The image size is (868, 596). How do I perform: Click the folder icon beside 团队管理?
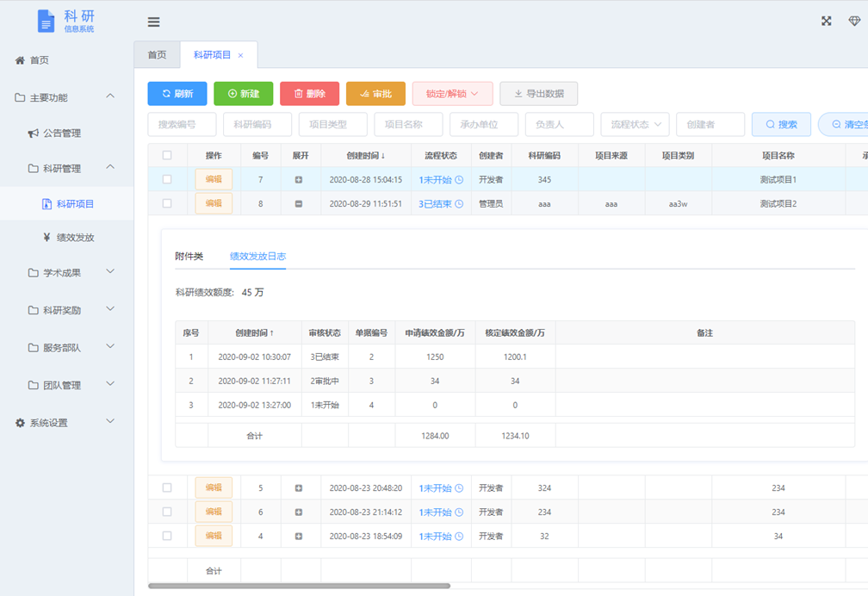(34, 385)
